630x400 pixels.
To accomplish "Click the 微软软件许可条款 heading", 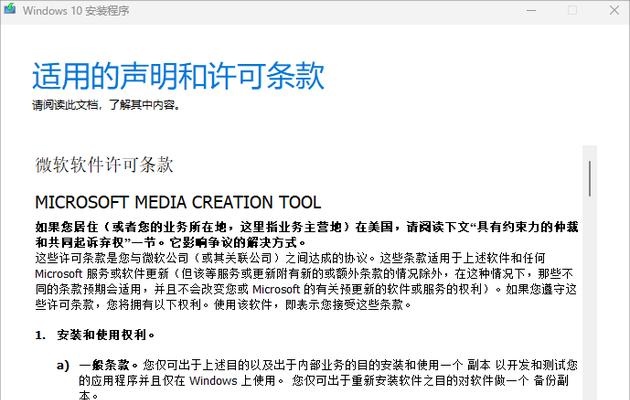I will (x=104, y=165).
